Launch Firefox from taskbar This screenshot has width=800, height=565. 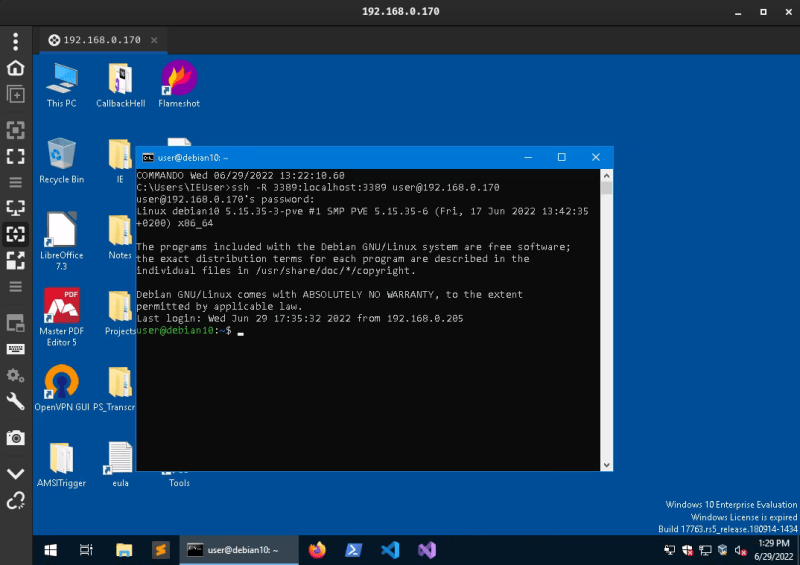(x=317, y=550)
